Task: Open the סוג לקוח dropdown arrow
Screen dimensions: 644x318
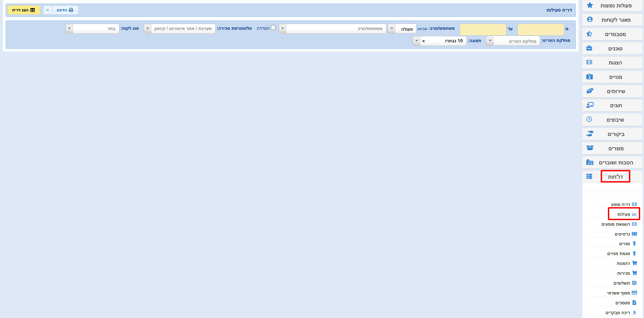Action: pyautogui.click(x=69, y=29)
